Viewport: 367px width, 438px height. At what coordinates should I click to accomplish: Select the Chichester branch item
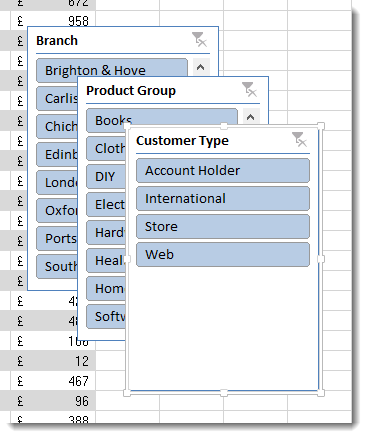[57, 127]
